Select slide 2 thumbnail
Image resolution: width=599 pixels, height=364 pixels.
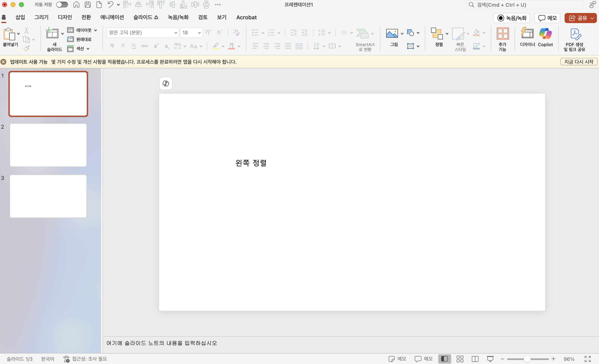pyautogui.click(x=48, y=145)
